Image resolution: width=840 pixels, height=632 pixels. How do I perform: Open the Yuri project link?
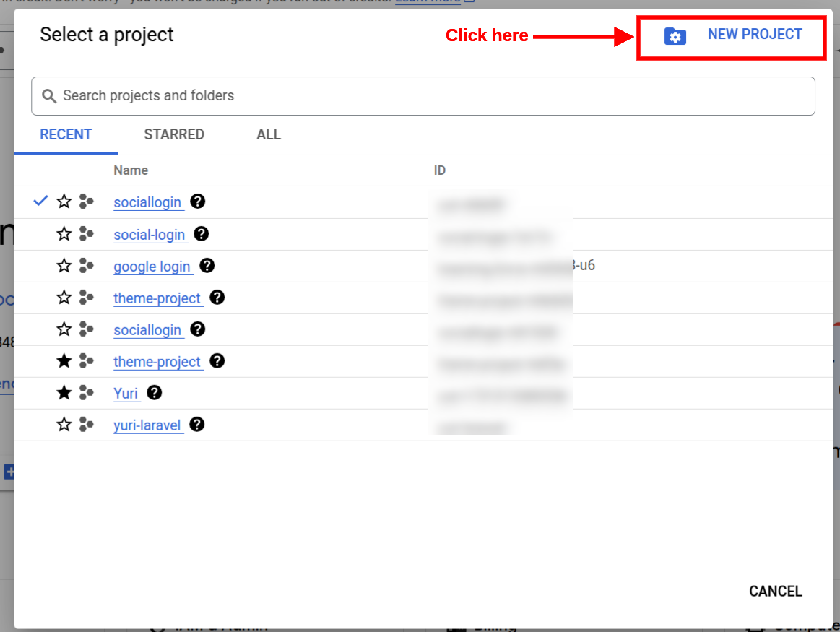click(126, 394)
